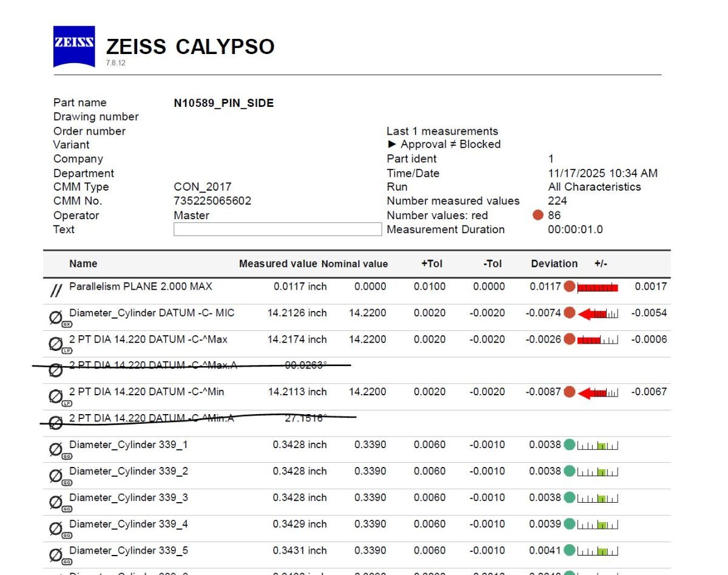This screenshot has height=575, width=728.
Task: Click the Measured value column header
Action: (278, 264)
